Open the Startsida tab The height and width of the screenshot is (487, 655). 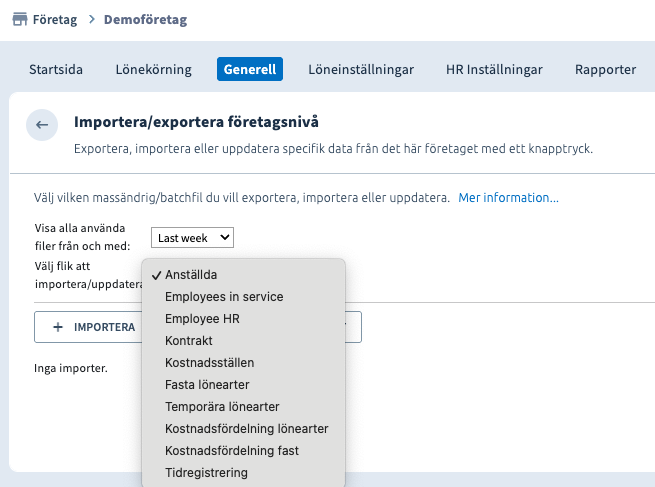(56, 69)
